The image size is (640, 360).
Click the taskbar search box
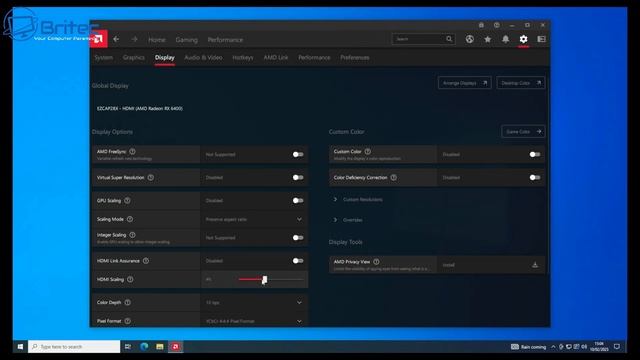click(74, 347)
